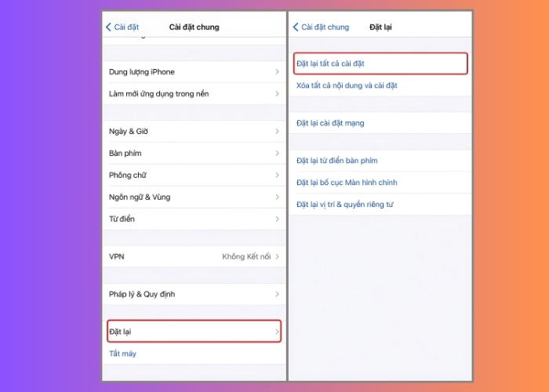Expand the Phông chữ row chevron
Viewport: 549px width, 392px height.
276,176
